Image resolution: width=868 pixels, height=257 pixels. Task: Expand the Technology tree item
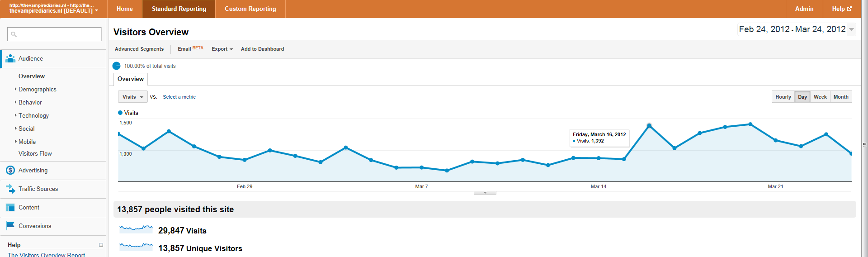pyautogui.click(x=16, y=115)
